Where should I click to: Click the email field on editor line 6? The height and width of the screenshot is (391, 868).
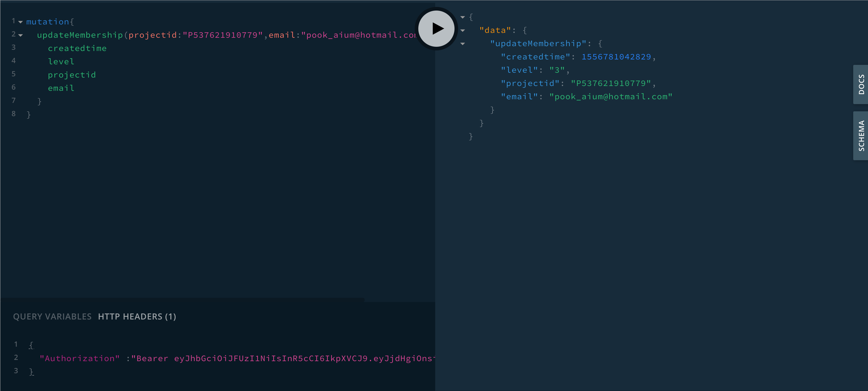[x=61, y=88]
